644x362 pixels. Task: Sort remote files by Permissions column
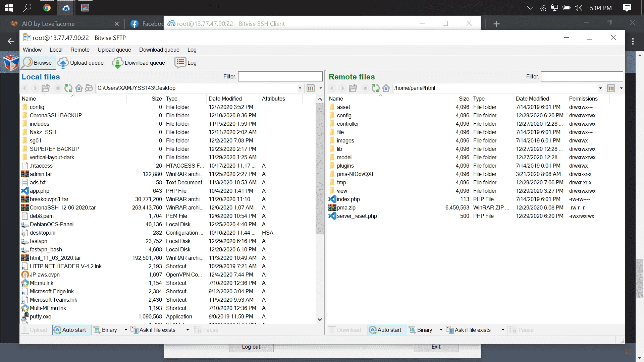click(x=588, y=99)
